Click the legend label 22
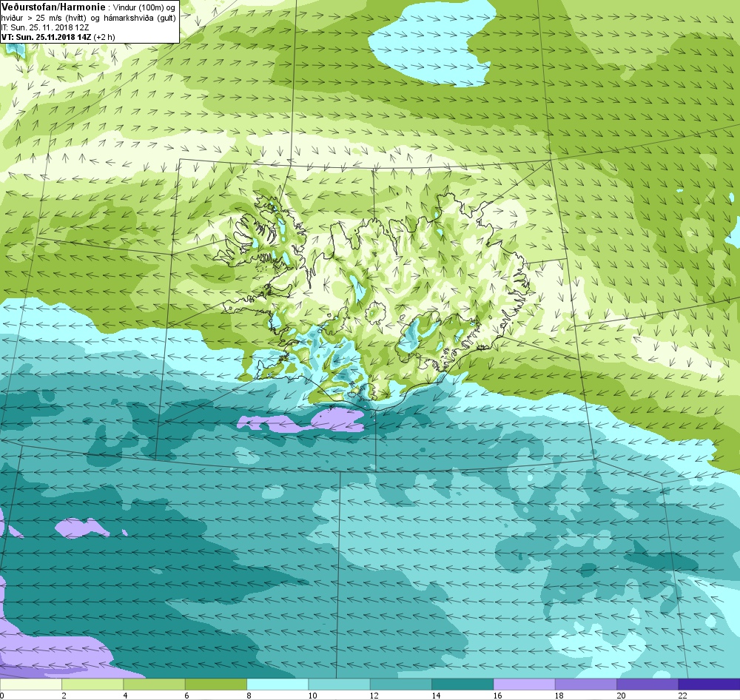 [683, 695]
